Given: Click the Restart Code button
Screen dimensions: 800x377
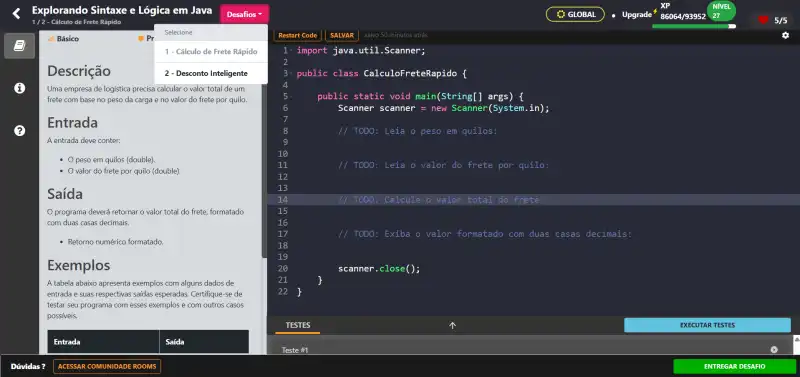Looking at the screenshot, I should tap(297, 35).
